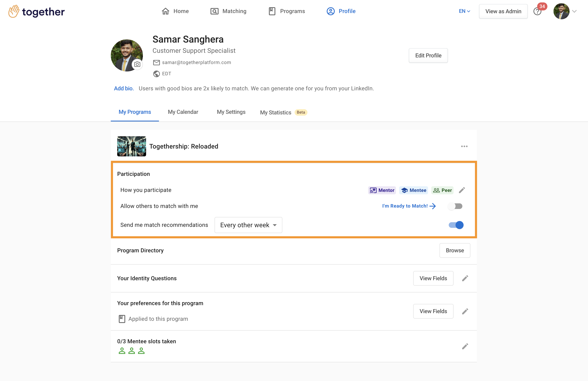Click View Fields for program preferences
The width and height of the screenshot is (588, 381).
pos(433,311)
